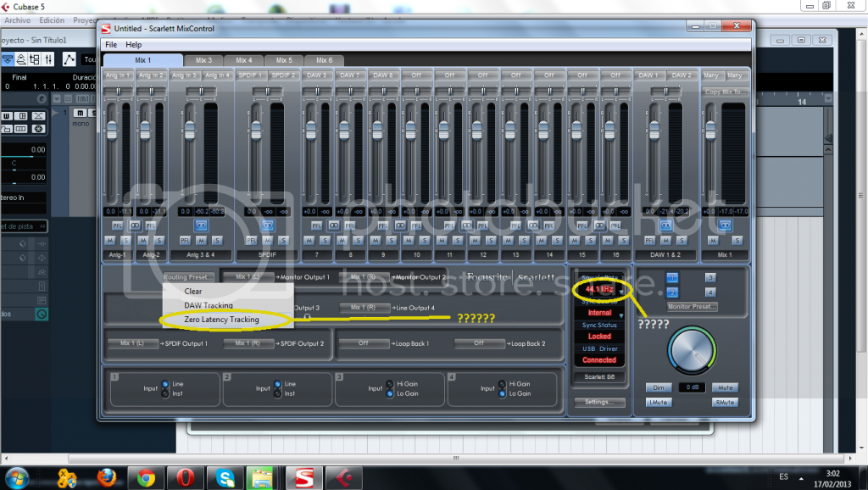Link channels 9 and 10 as stereo
The height and width of the screenshot is (490, 868).
click(400, 226)
